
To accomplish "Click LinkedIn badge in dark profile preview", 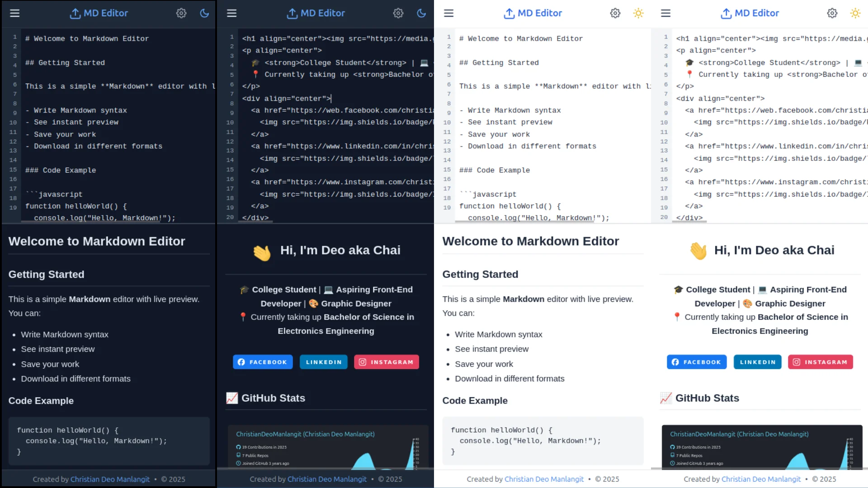I will tap(324, 362).
